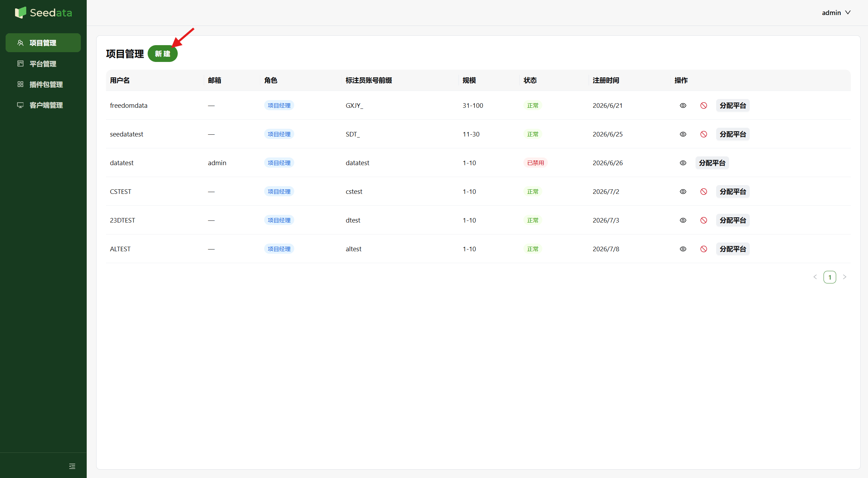Click the Seedata logo
Image resolution: width=868 pixels, height=478 pixels.
43,13
